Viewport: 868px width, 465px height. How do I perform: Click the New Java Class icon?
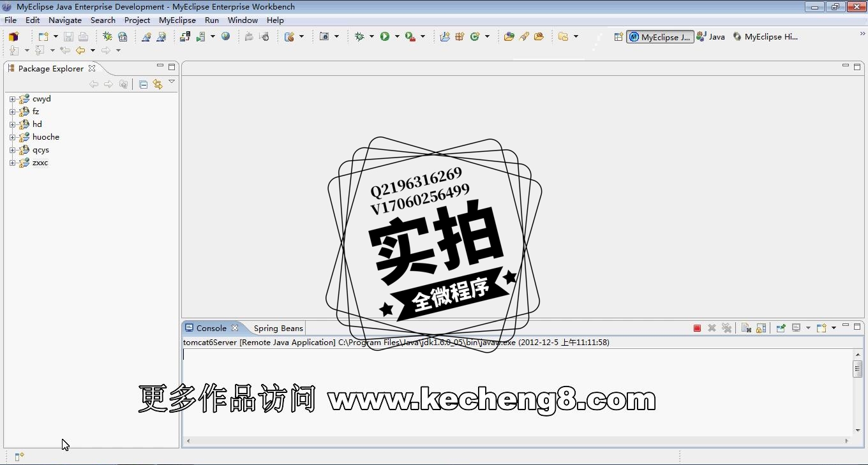click(475, 36)
